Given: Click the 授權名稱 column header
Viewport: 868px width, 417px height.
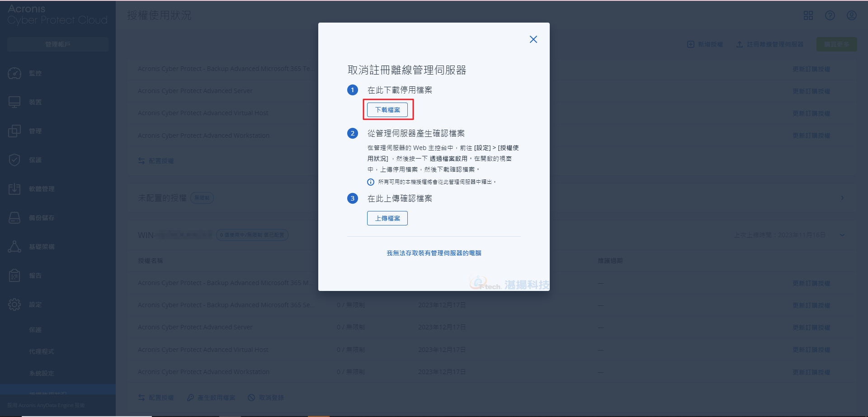Looking at the screenshot, I should (151, 261).
